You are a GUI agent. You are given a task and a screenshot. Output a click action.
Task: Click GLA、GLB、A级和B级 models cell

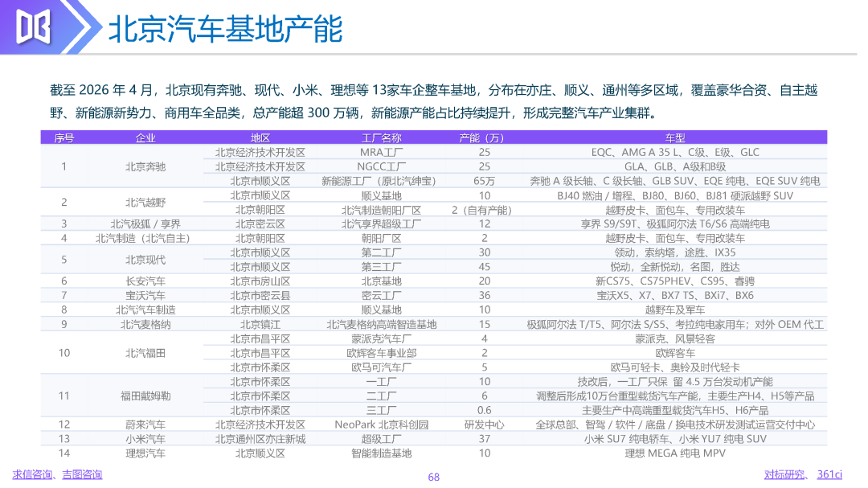[675, 166]
